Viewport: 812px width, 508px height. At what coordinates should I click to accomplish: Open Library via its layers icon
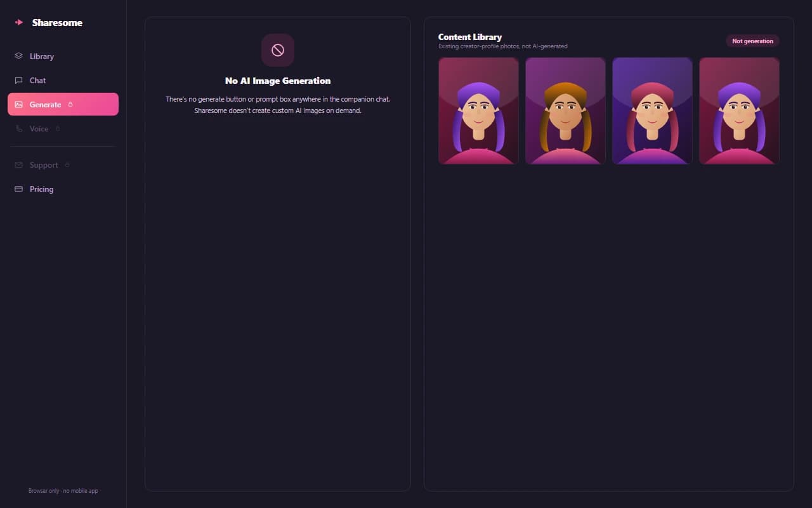coord(19,56)
